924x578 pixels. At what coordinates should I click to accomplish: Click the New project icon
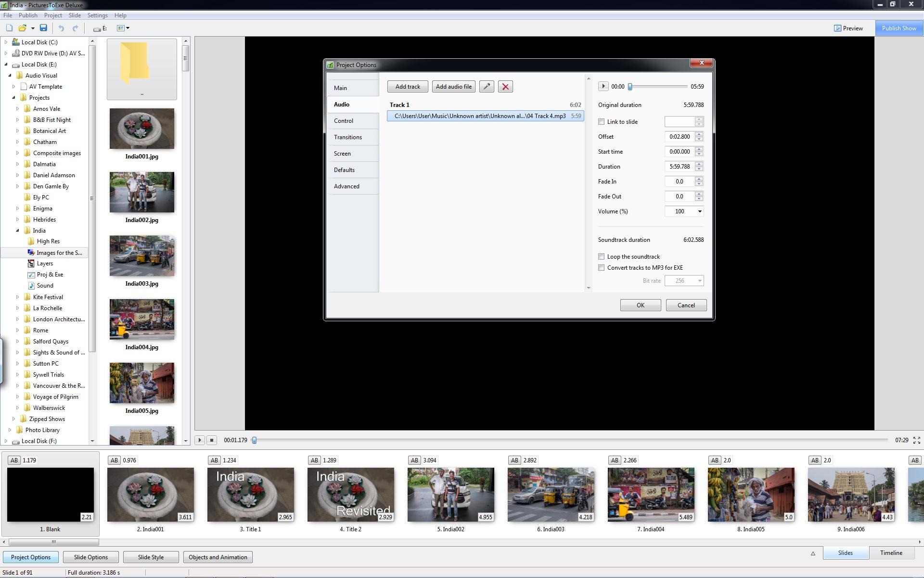tap(9, 28)
